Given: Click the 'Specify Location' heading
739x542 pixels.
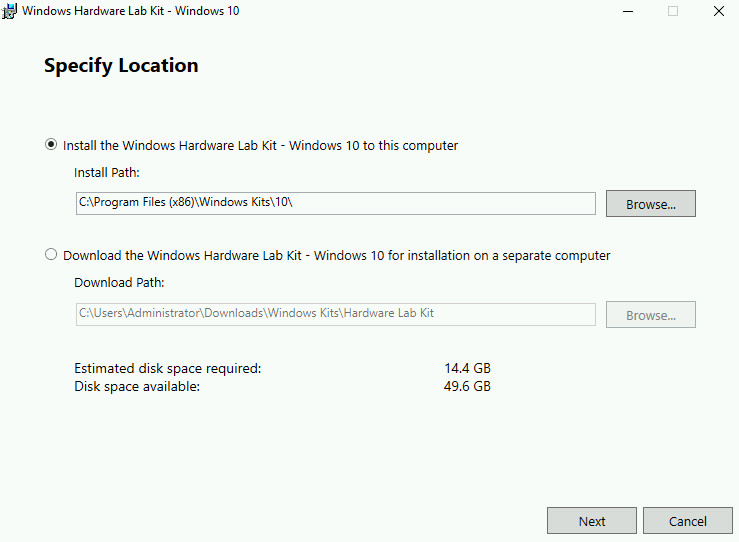Looking at the screenshot, I should 121,66.
